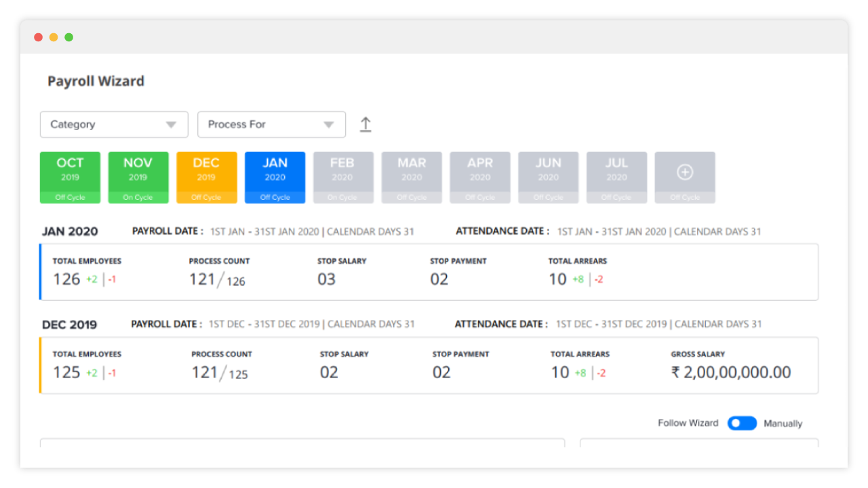The image size is (868, 488).
Task: Select the JAN 2020 month tile
Action: click(x=275, y=177)
